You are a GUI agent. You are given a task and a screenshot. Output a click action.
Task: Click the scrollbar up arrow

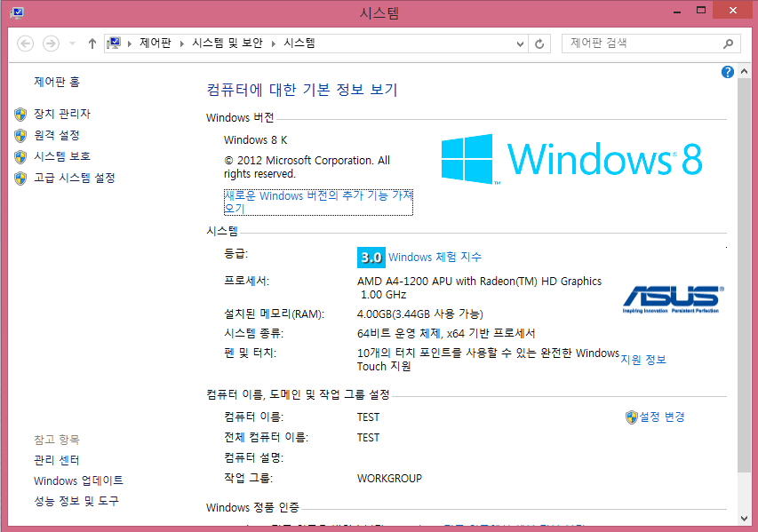pyautogui.click(x=744, y=72)
